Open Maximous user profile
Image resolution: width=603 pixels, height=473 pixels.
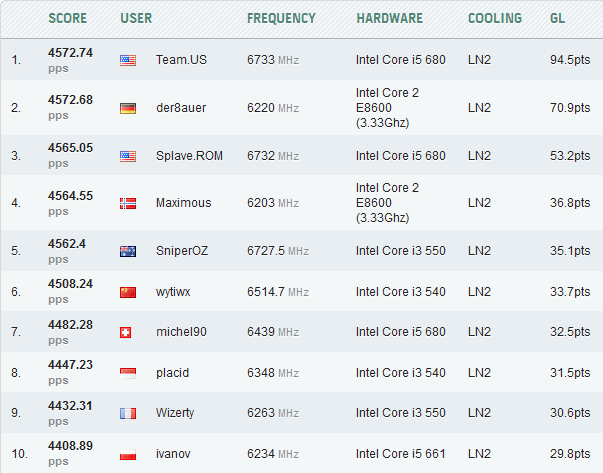(x=183, y=203)
